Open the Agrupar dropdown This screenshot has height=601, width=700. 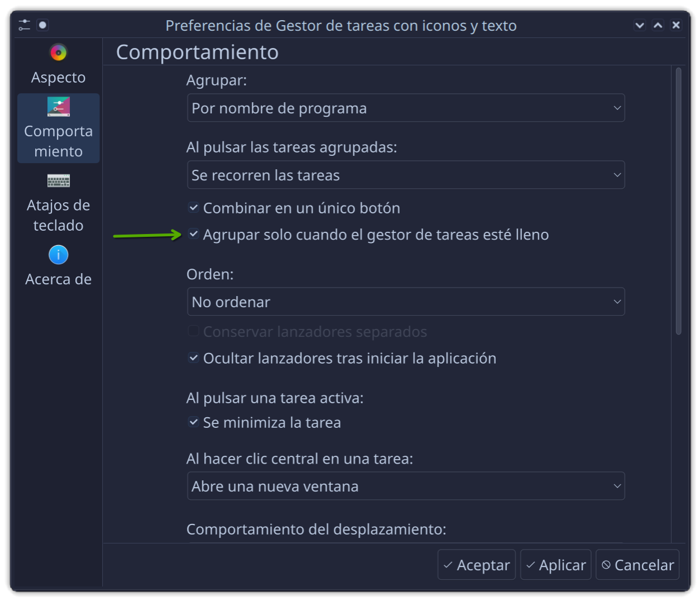[x=405, y=108]
